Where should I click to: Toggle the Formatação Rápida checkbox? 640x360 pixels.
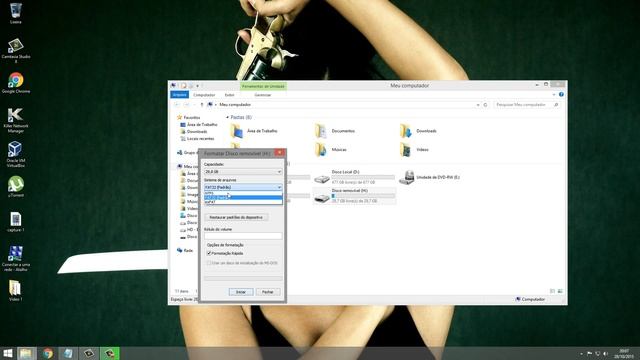point(209,253)
